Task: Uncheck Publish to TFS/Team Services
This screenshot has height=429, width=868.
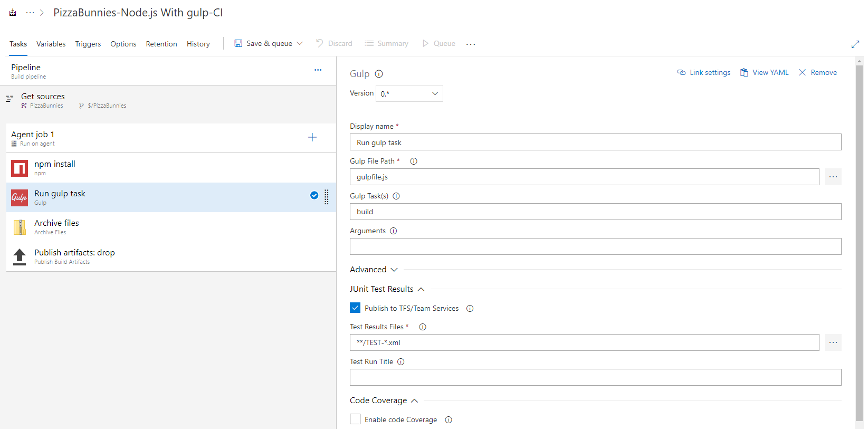Action: pos(355,308)
